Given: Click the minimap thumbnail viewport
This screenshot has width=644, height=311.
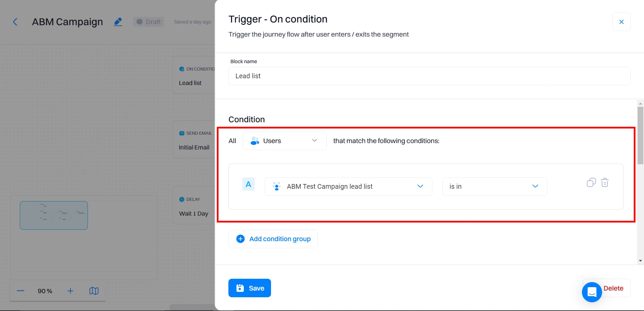Looking at the screenshot, I should [54, 215].
